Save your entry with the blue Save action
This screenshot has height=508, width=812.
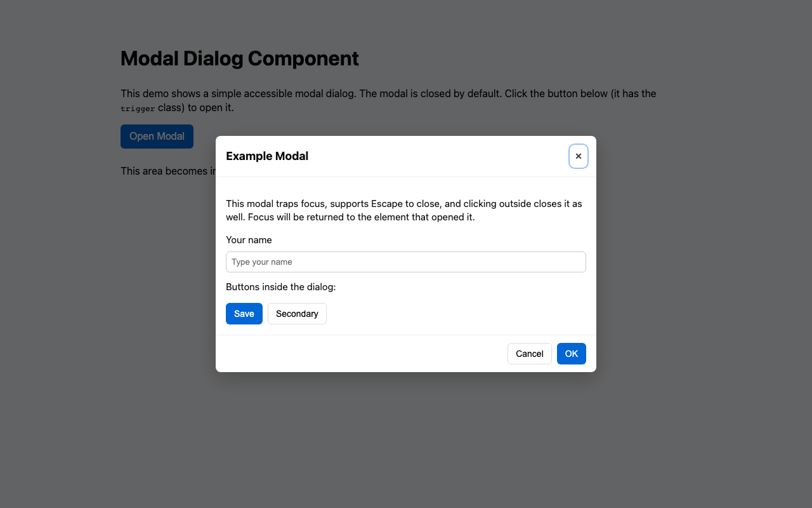point(244,313)
